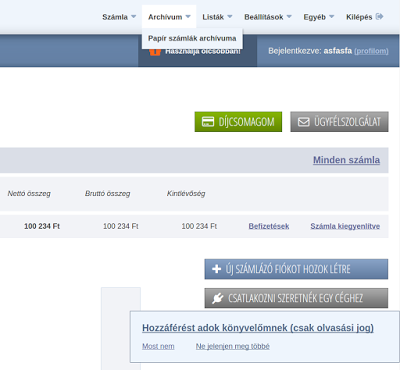Click the Számla kiegyenlítve link
Viewport: 400px width, 370px height.
345,226
